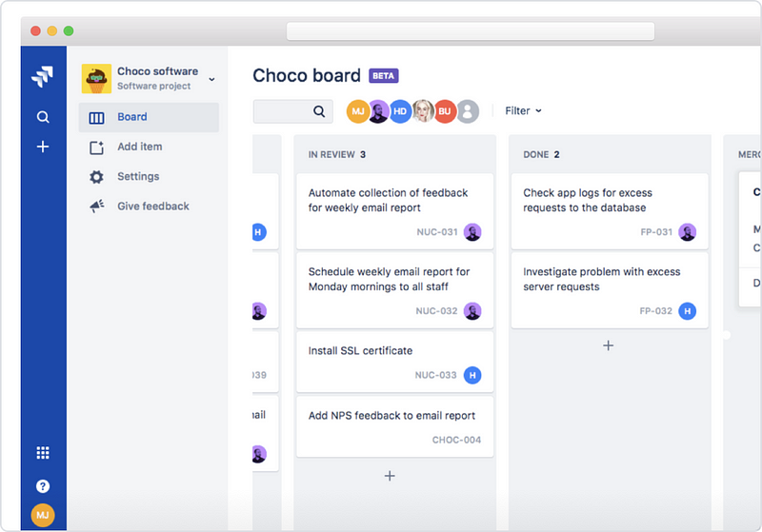
Task: Open search from the blue sidebar magnifier
Action: pos(43,117)
